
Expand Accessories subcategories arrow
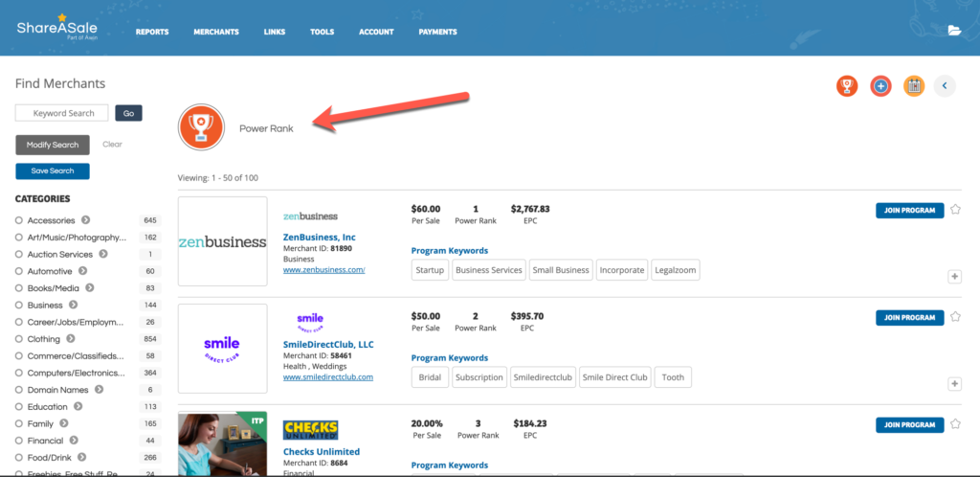(85, 220)
